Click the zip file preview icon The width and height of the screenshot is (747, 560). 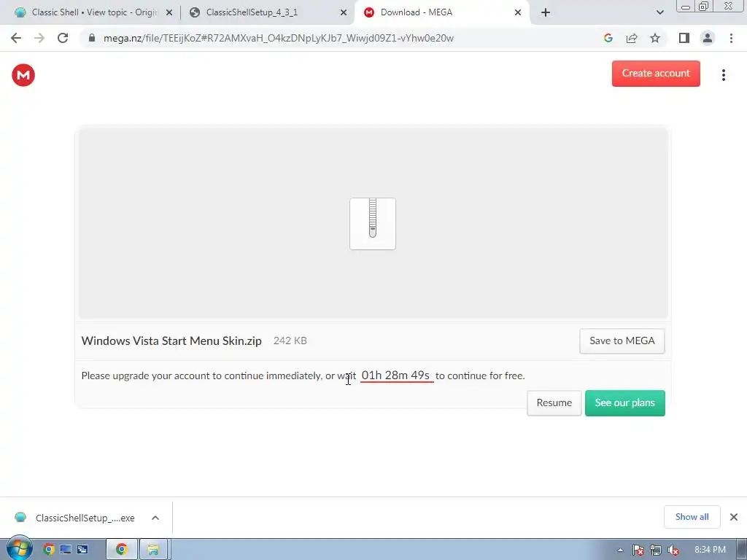pos(373,224)
